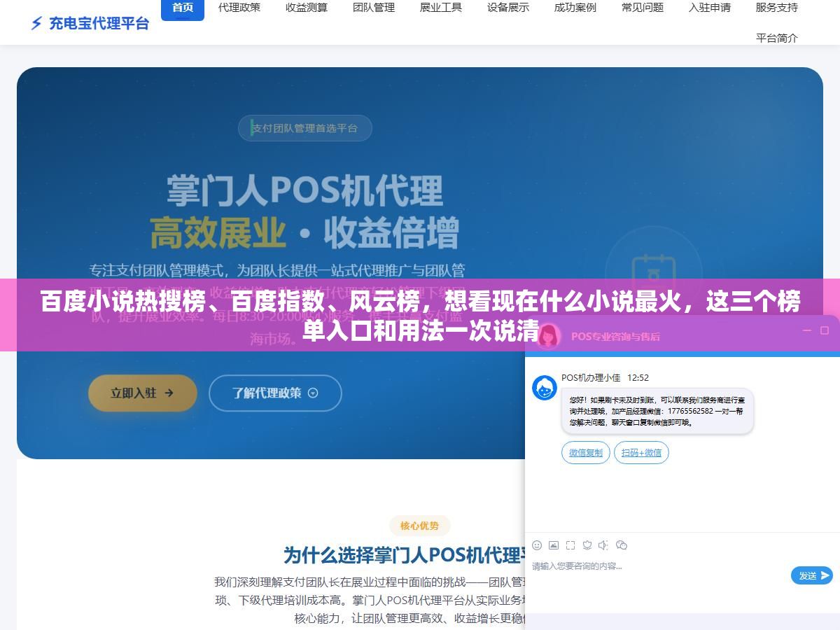Open the 服务支持 menu item
The height and width of the screenshot is (630, 840).
[x=777, y=8]
